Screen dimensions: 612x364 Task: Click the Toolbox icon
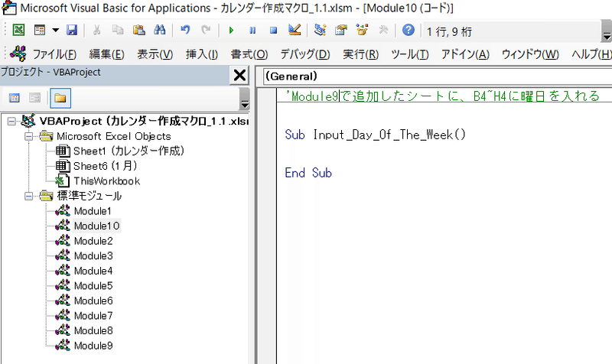(x=383, y=30)
